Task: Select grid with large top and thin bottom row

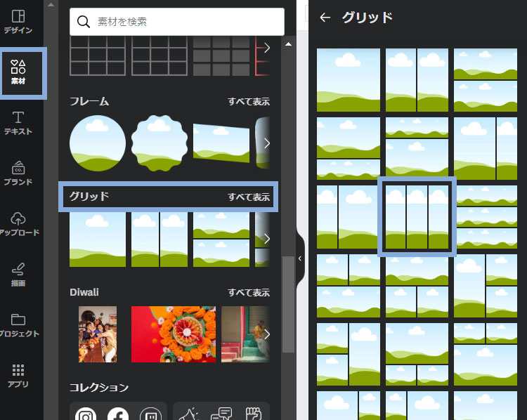Action: pyautogui.click(x=349, y=148)
